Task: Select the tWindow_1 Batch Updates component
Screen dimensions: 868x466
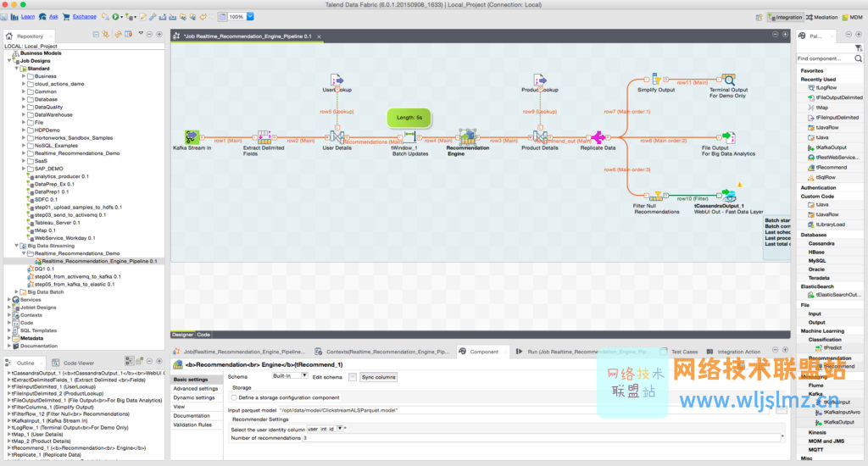Action: click(410, 136)
